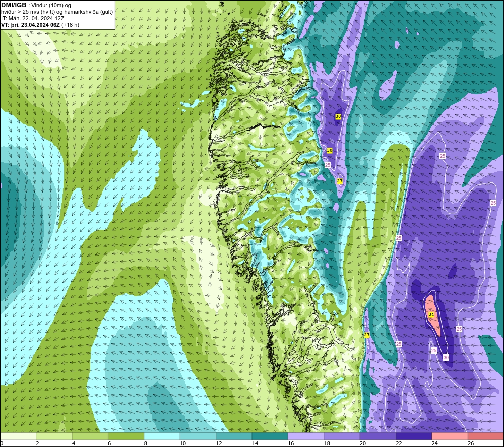The height and width of the screenshot is (447, 504).
Task: Click the colorbar tick label '24'
Action: (x=435, y=443)
